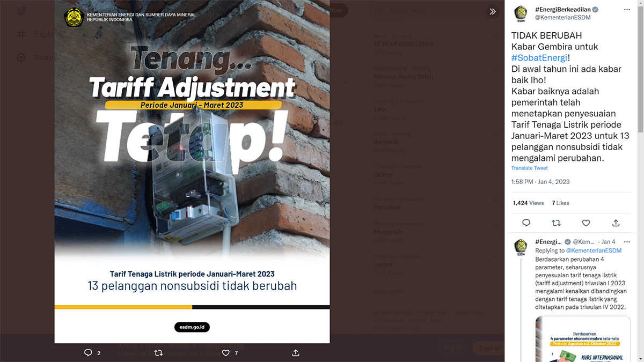Viewport: 644px width, 362px height.
Task: Collapse the side panel with double-chevron button
Action: [x=492, y=11]
